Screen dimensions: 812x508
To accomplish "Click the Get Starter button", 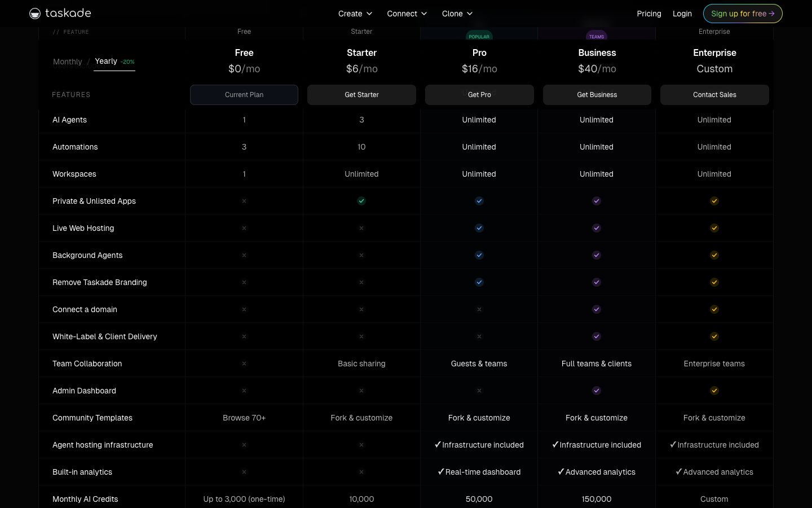I will [x=361, y=95].
